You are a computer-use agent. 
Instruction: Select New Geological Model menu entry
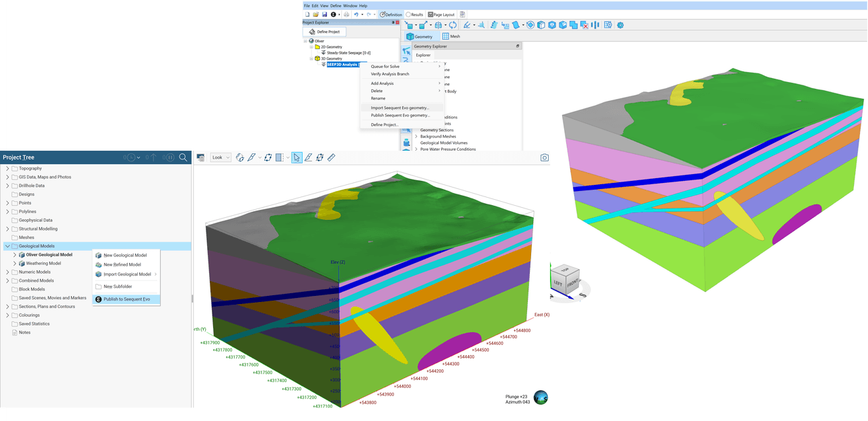[x=126, y=256]
